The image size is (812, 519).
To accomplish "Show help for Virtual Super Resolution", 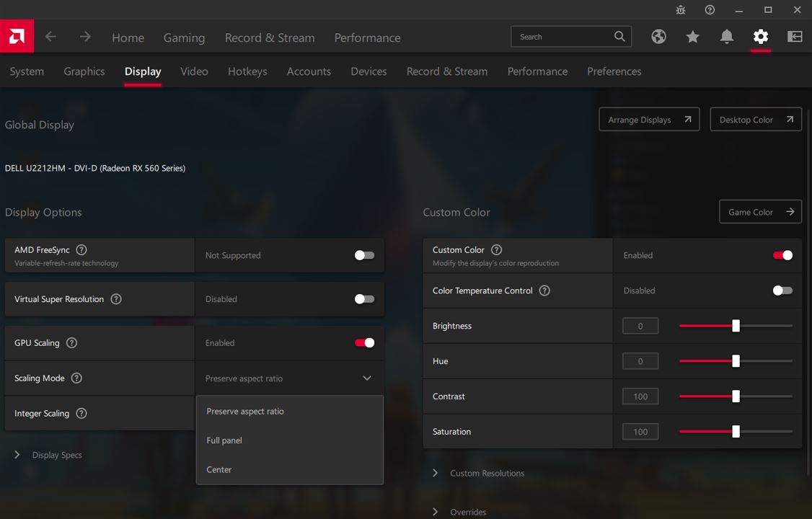I will pyautogui.click(x=116, y=299).
